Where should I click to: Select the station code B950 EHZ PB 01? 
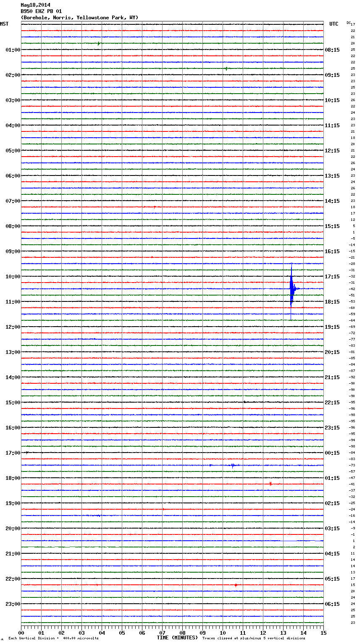click(41, 11)
